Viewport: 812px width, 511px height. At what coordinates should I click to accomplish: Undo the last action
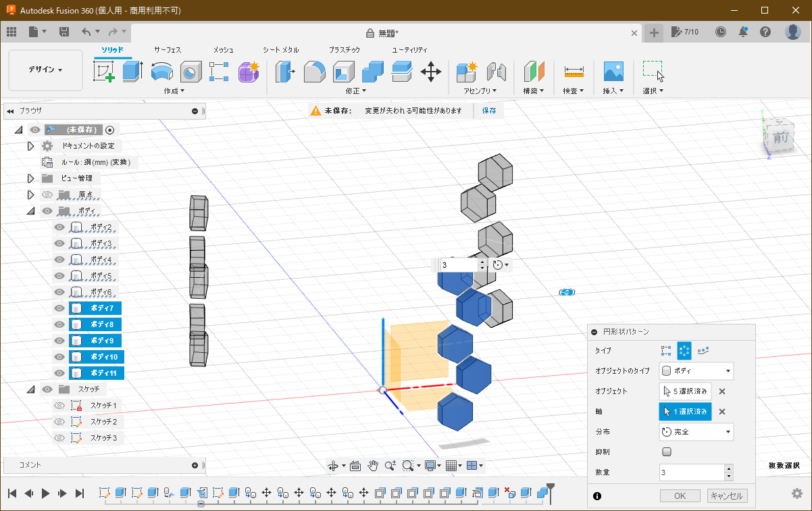point(86,32)
